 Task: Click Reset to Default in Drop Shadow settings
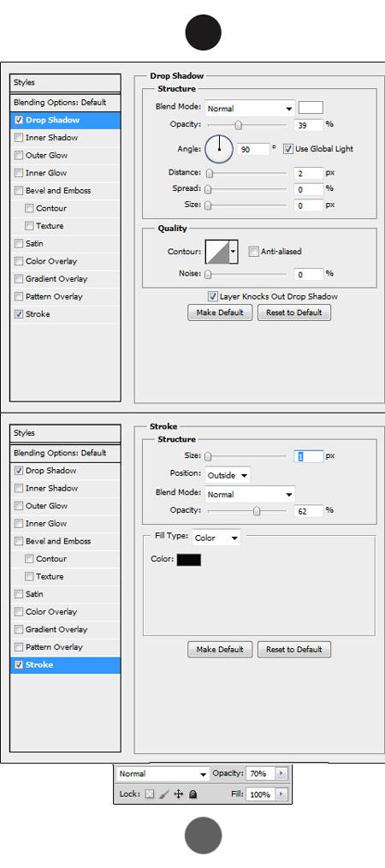pyautogui.click(x=294, y=312)
